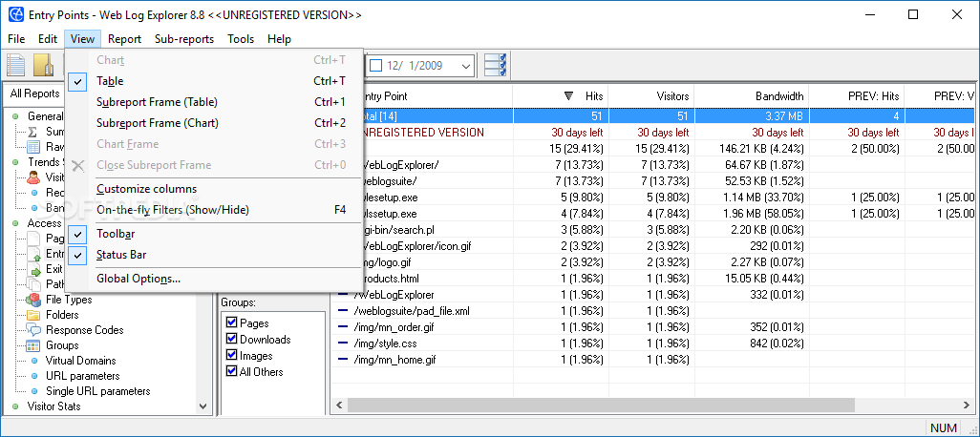The height and width of the screenshot is (437, 980).
Task: Collapse the Trends report category
Action: tap(15, 162)
